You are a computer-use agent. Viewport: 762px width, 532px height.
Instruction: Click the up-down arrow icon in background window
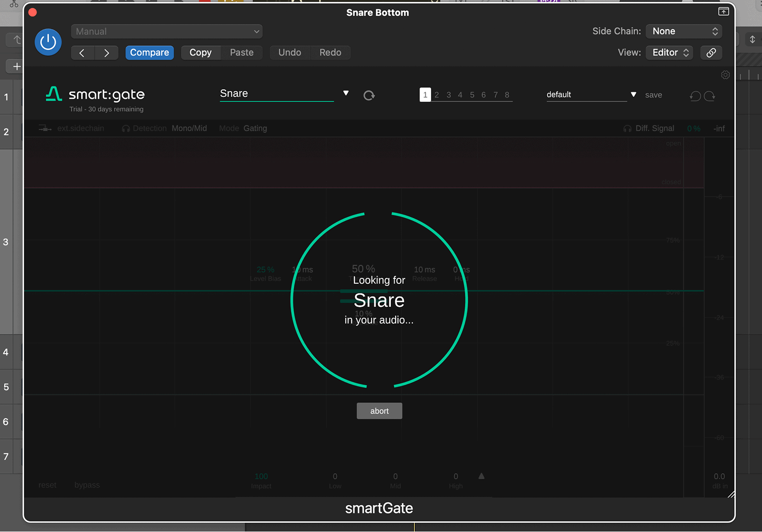coord(752,40)
